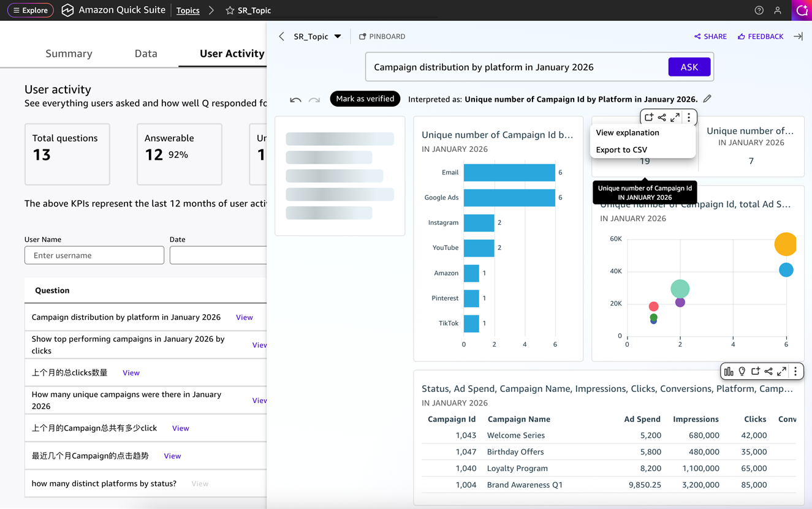Star the SR_Topic topic as favorite

pos(230,10)
